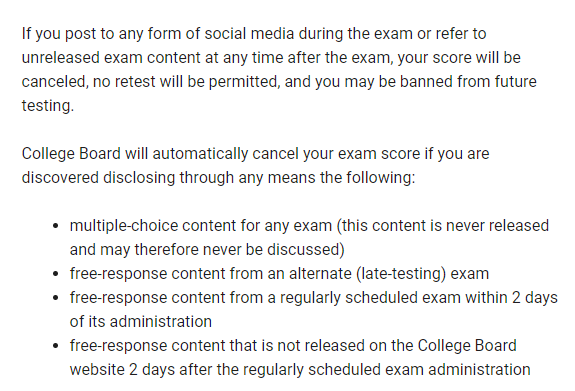Click the fourth bullet point marker
This screenshot has height=391, width=575.
[x=55, y=346]
